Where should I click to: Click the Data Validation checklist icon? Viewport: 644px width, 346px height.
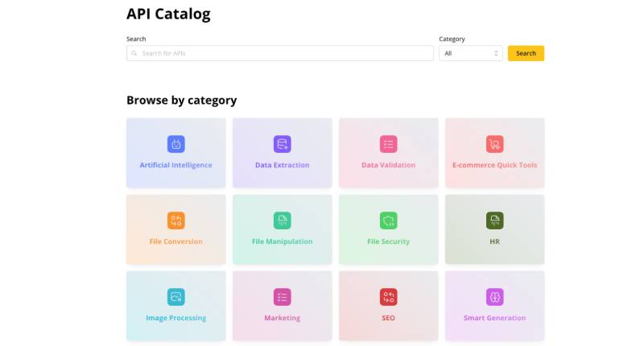(388, 144)
